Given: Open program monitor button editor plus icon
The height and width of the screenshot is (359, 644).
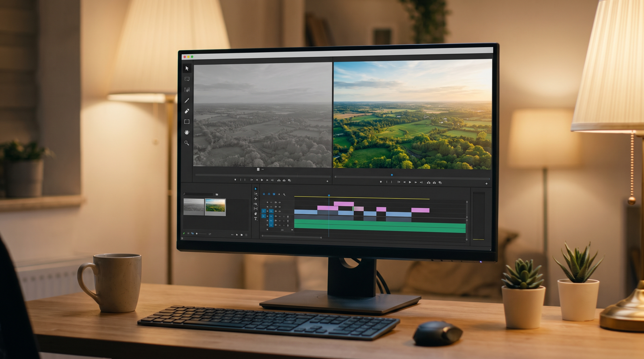Looking at the screenshot, I should (487, 184).
